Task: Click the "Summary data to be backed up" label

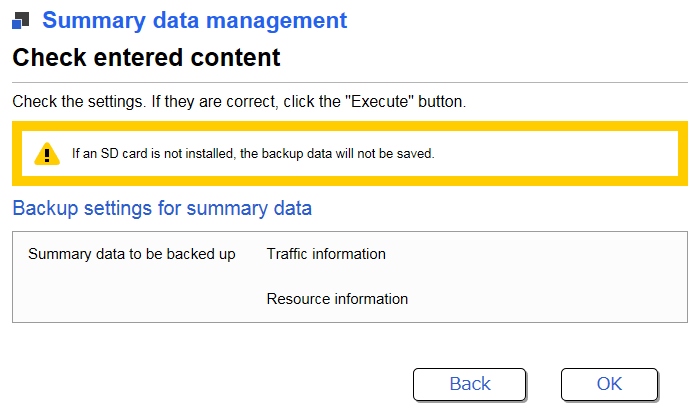Action: click(132, 254)
